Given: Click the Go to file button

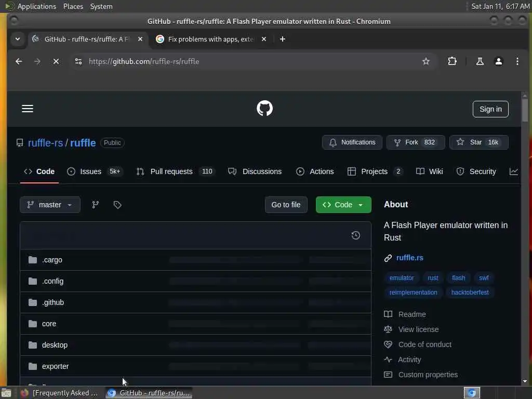Looking at the screenshot, I should (286, 205).
